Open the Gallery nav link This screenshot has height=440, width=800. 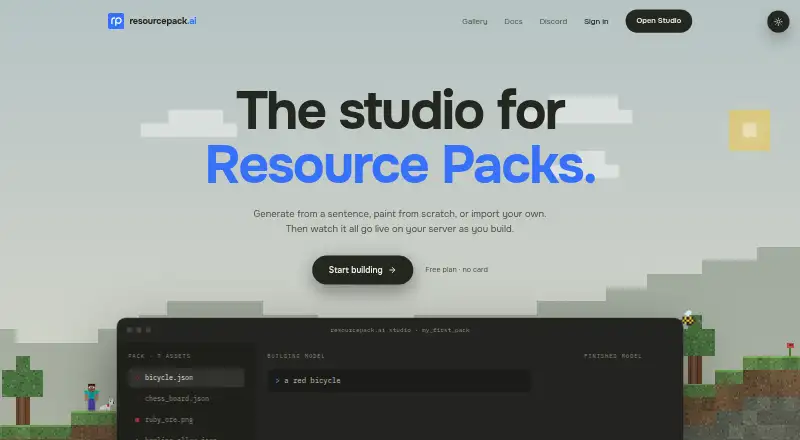coord(474,21)
